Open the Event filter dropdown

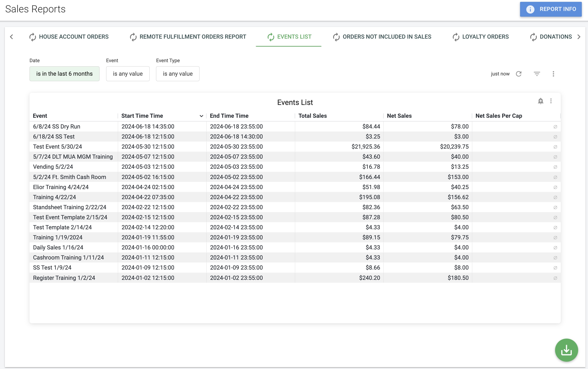pos(128,74)
